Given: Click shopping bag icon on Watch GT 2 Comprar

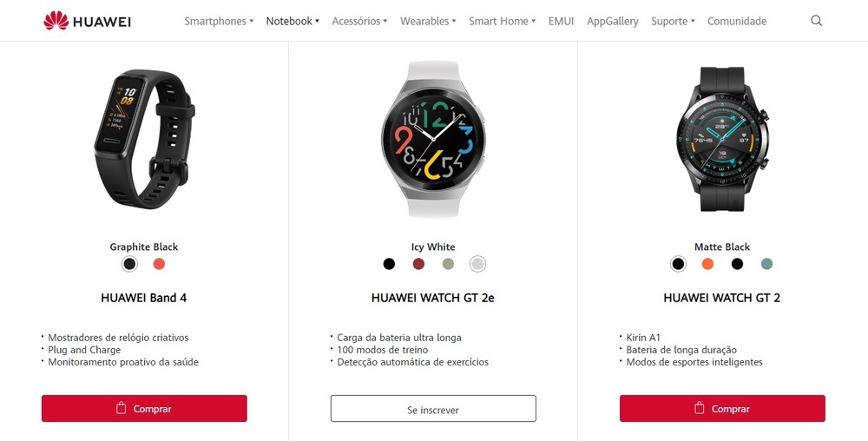Looking at the screenshot, I should coord(699,408).
